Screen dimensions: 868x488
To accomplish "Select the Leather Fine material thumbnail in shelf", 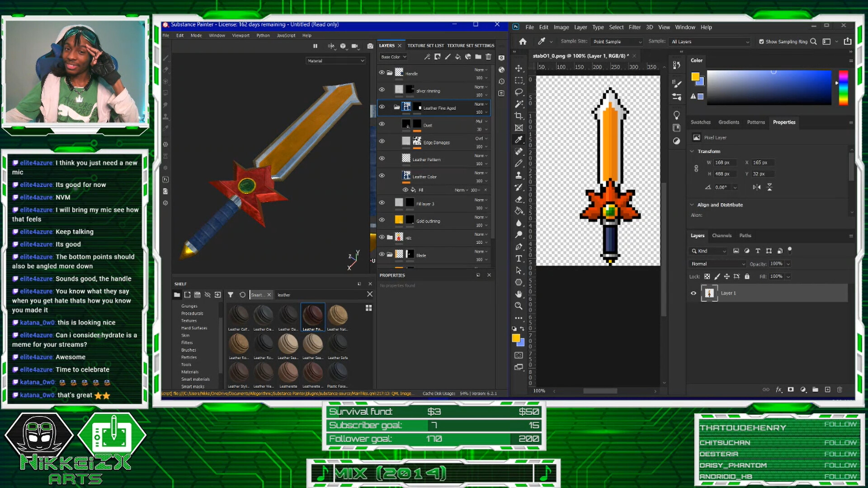I will tap(312, 315).
